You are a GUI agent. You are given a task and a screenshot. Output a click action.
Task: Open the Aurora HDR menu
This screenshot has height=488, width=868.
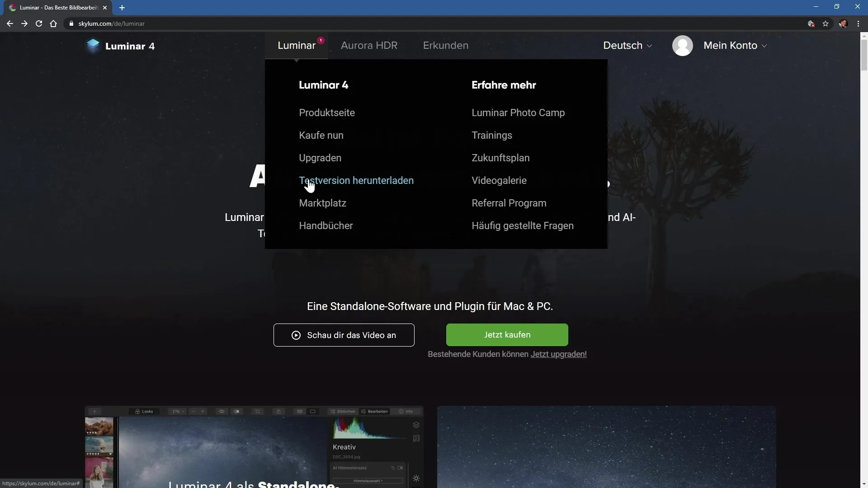point(369,46)
